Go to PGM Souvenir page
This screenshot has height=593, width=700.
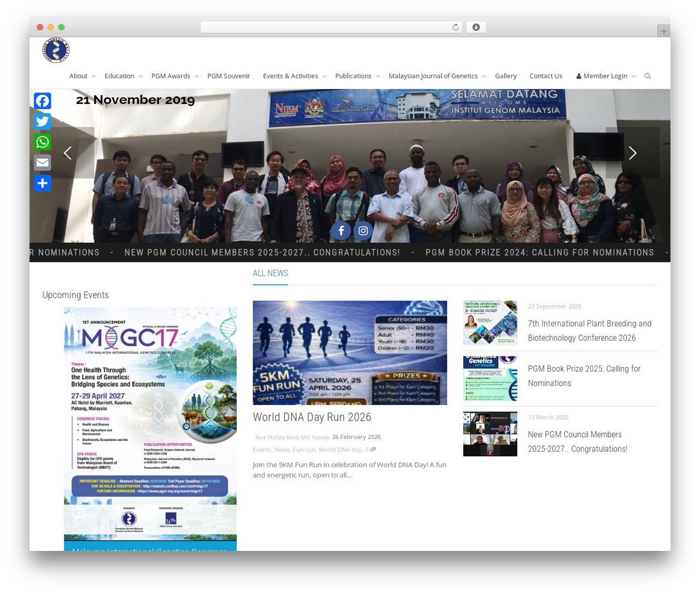coord(229,76)
